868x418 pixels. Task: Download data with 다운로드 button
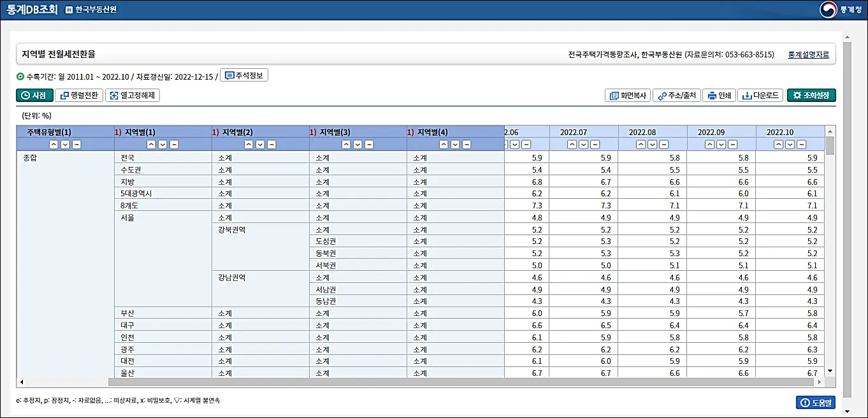(760, 96)
